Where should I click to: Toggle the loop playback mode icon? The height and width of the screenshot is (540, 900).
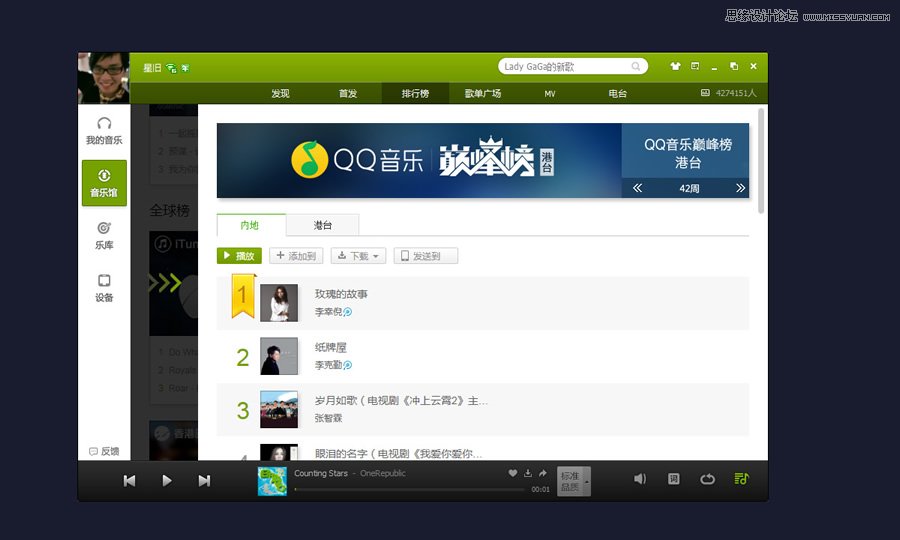[x=708, y=479]
